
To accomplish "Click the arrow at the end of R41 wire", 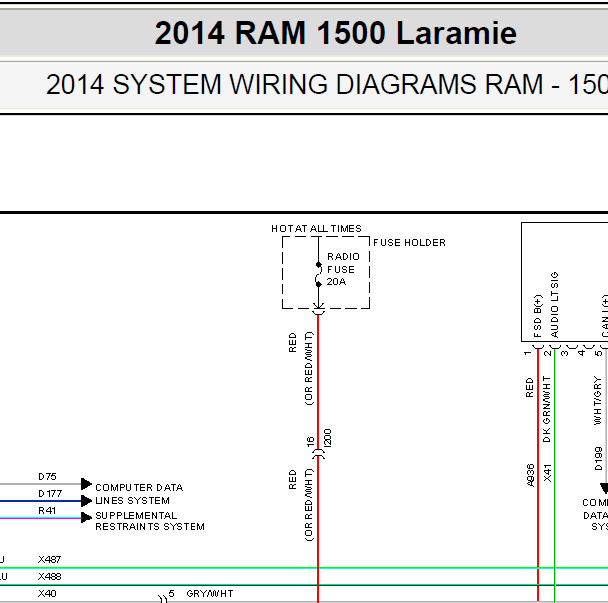I will click(86, 517).
